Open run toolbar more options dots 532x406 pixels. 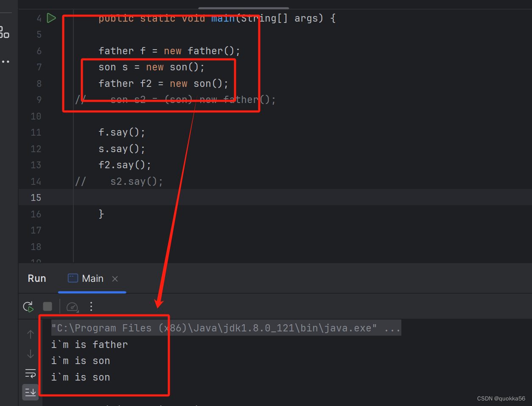91,306
